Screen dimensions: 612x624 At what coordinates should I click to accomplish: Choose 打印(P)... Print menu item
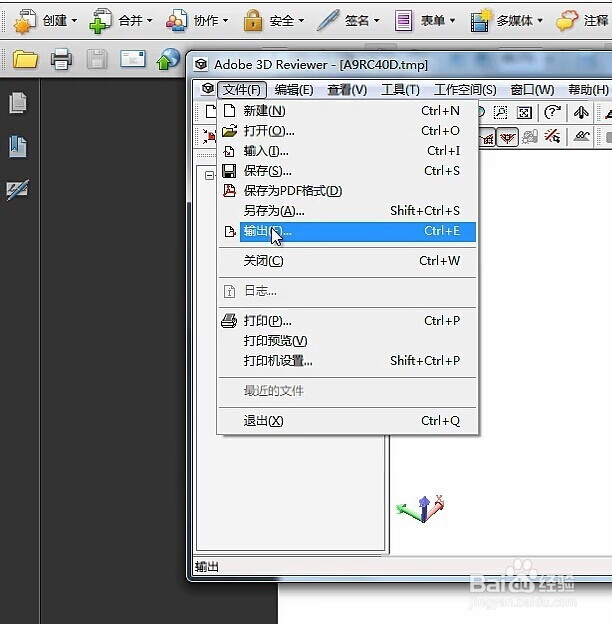tap(347, 321)
